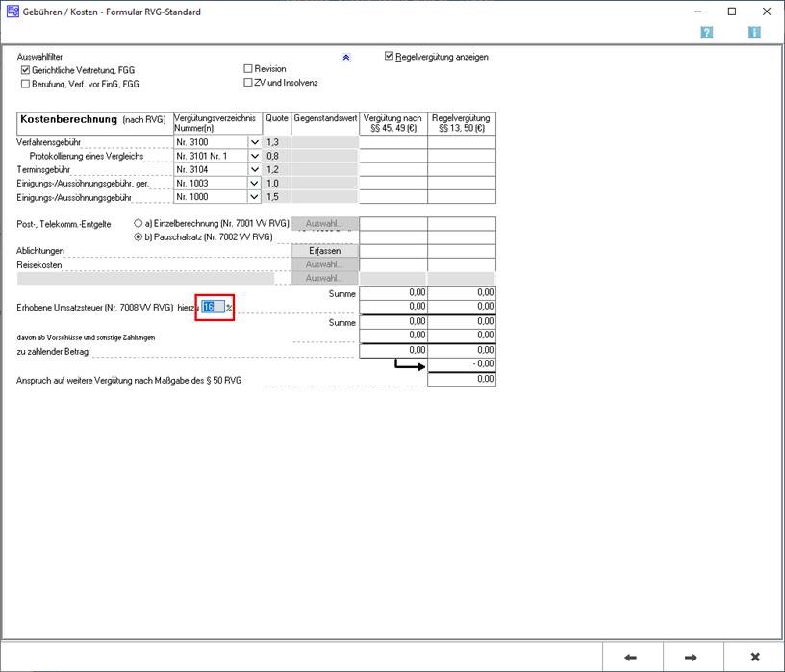785x672 pixels.
Task: Select a) Einzelberechnung (Nr. 7001 VV RVG) radio
Action: point(139,223)
